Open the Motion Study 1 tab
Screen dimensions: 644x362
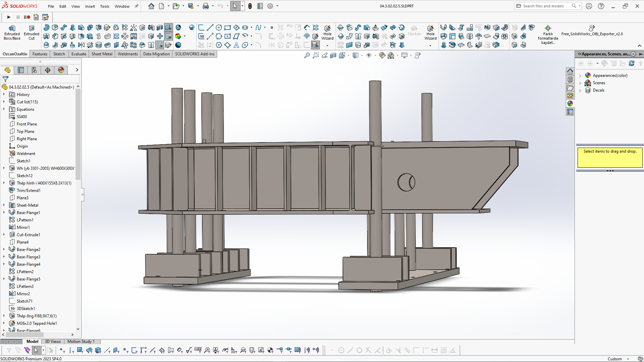81,342
